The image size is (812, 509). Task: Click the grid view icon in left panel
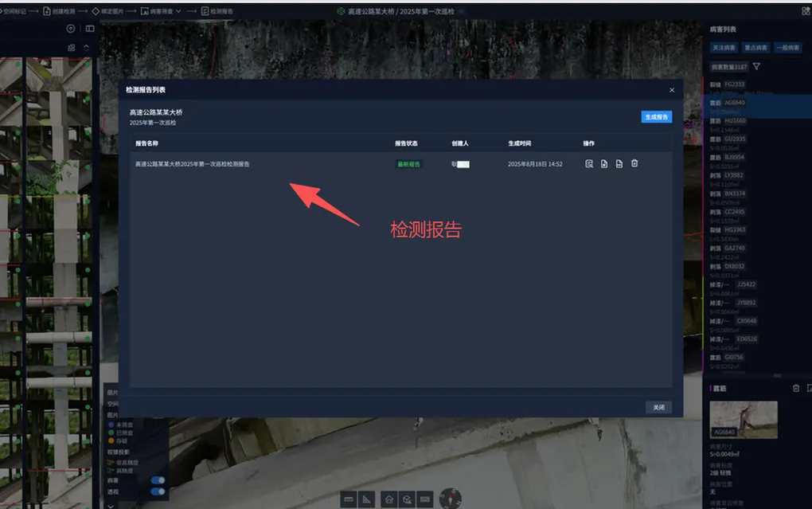(x=72, y=48)
